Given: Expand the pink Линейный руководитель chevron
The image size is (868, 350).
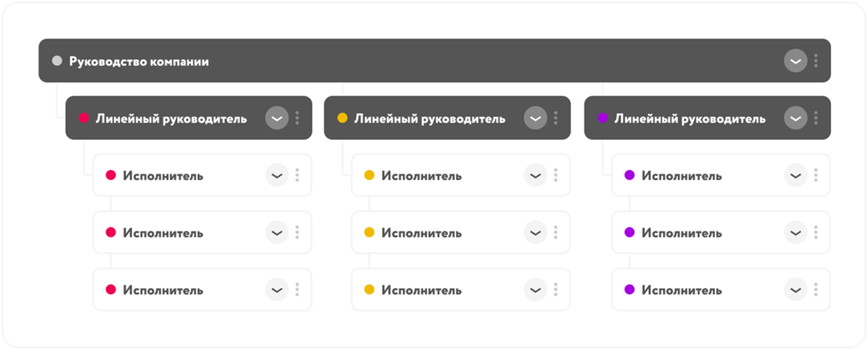Looking at the screenshot, I should click(x=276, y=118).
